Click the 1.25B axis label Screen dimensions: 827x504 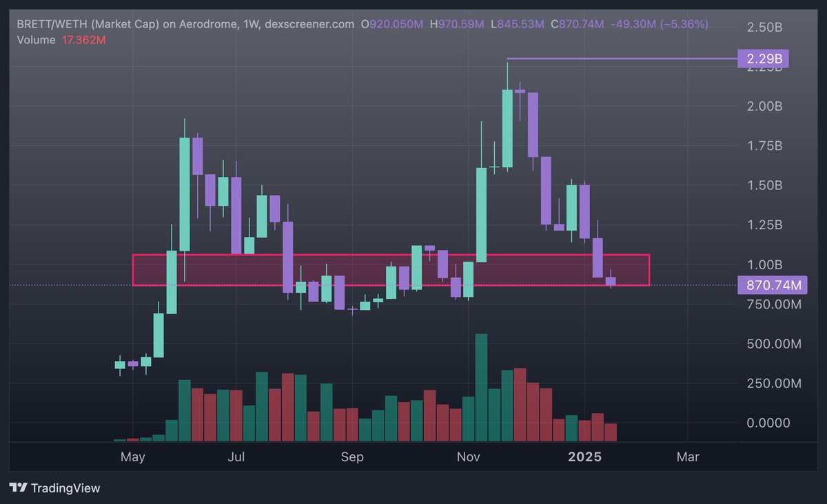[764, 225]
